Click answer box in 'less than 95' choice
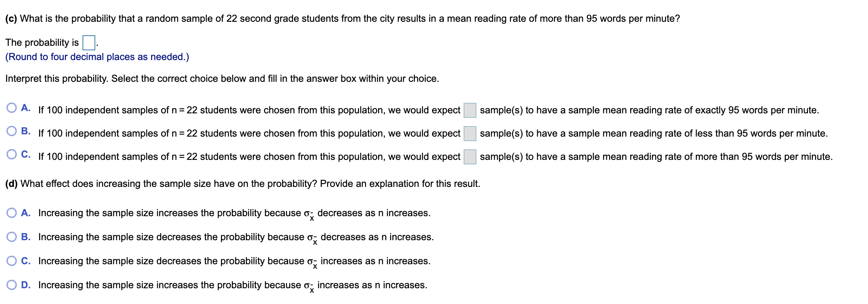The image size is (868, 304). click(x=470, y=134)
